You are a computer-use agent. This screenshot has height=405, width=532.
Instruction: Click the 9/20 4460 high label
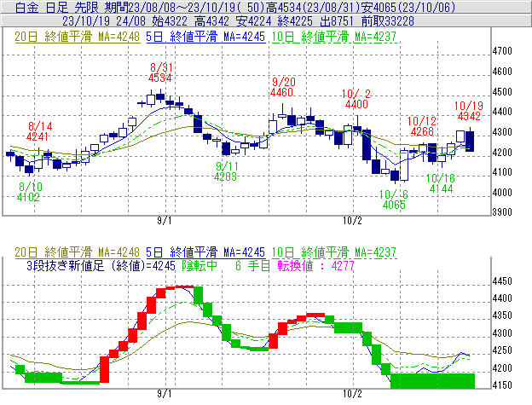click(283, 87)
